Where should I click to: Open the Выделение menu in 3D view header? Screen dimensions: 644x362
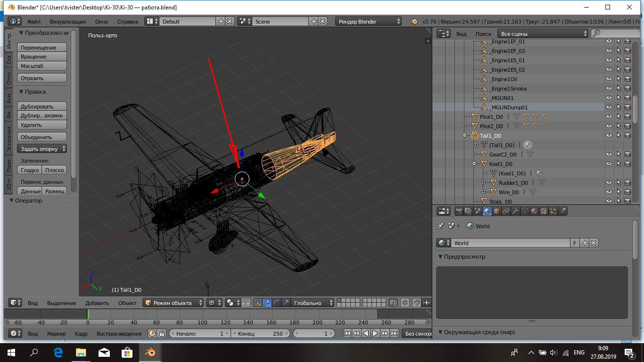point(61,303)
